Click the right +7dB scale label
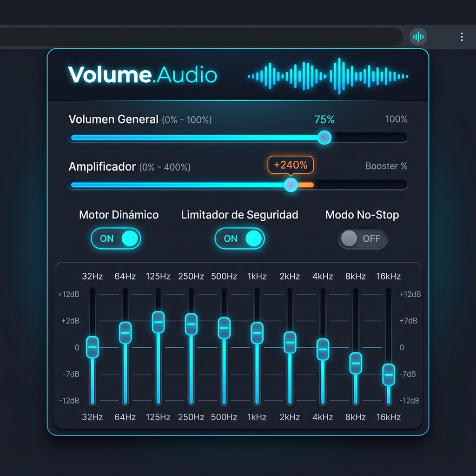The width and height of the screenshot is (476, 476). tap(408, 321)
